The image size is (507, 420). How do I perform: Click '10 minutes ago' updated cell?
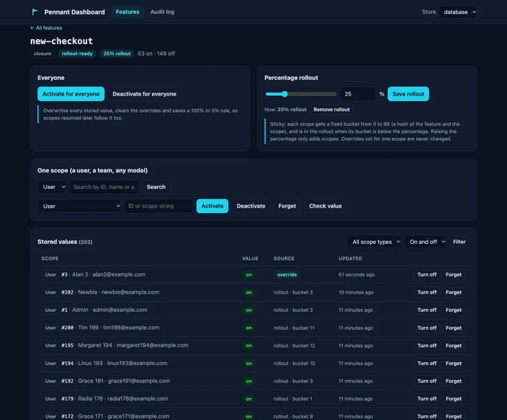[356, 292]
